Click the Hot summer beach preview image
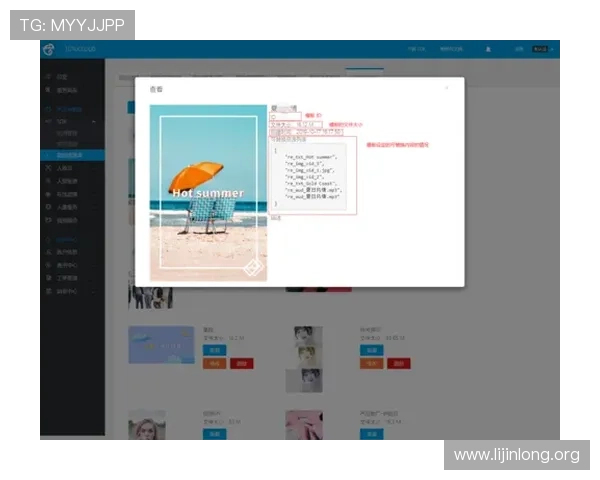Screen dimensions: 600x480 [208, 193]
